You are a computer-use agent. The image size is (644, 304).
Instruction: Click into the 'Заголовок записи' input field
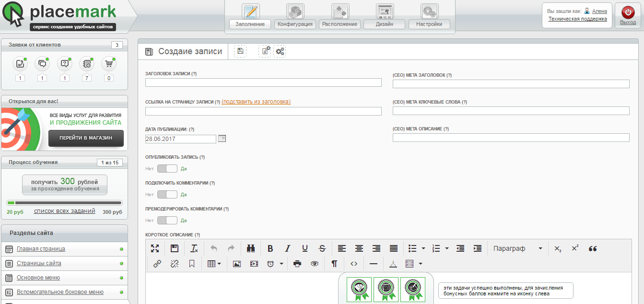[x=263, y=82]
